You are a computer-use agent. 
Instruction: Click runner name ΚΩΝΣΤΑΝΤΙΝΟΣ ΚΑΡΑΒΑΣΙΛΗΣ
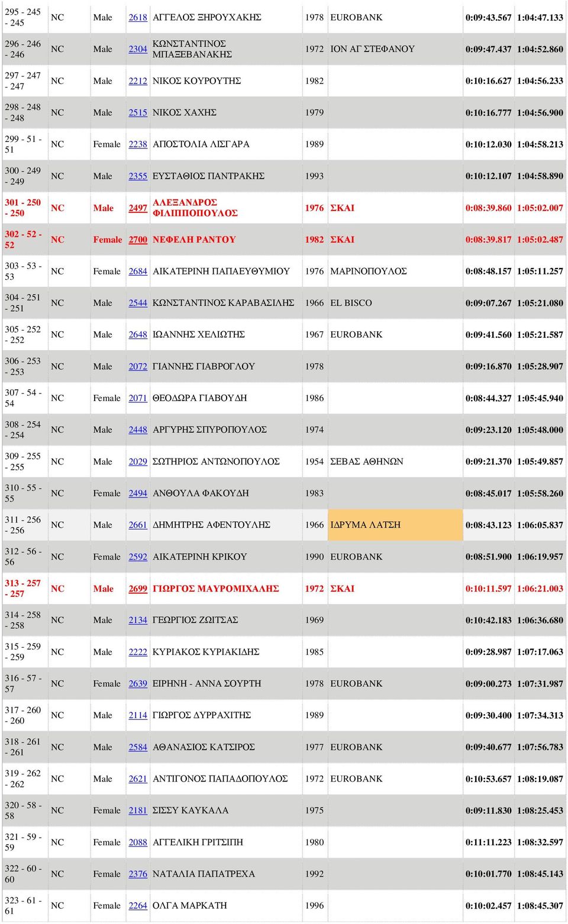tap(224, 303)
